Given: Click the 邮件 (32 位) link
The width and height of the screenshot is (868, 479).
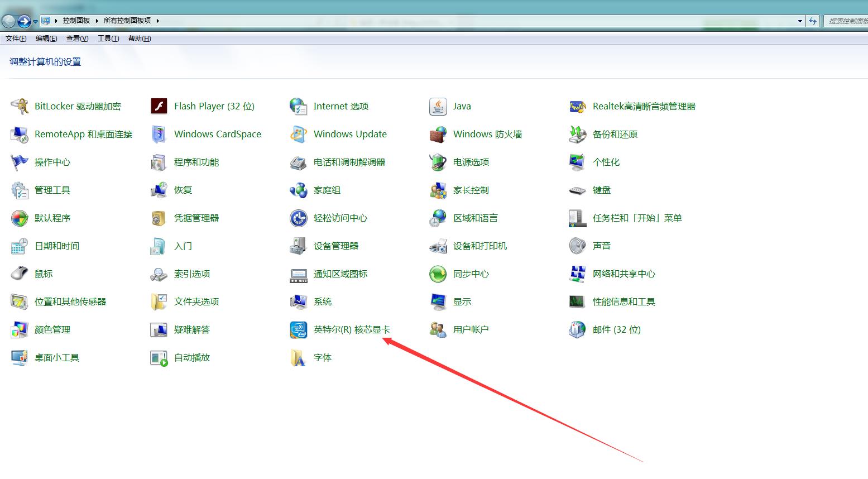Looking at the screenshot, I should (617, 329).
